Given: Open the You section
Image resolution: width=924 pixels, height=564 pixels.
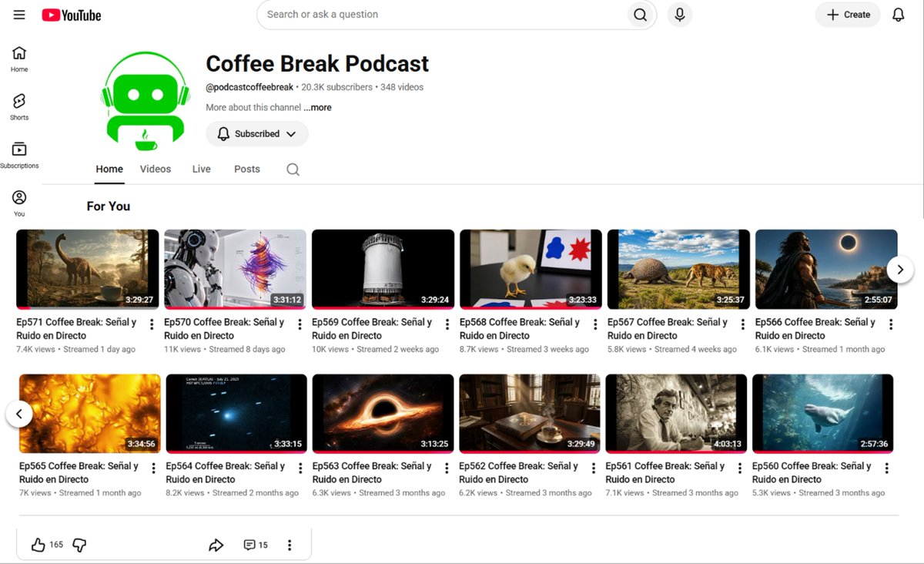Looking at the screenshot, I should (x=19, y=204).
